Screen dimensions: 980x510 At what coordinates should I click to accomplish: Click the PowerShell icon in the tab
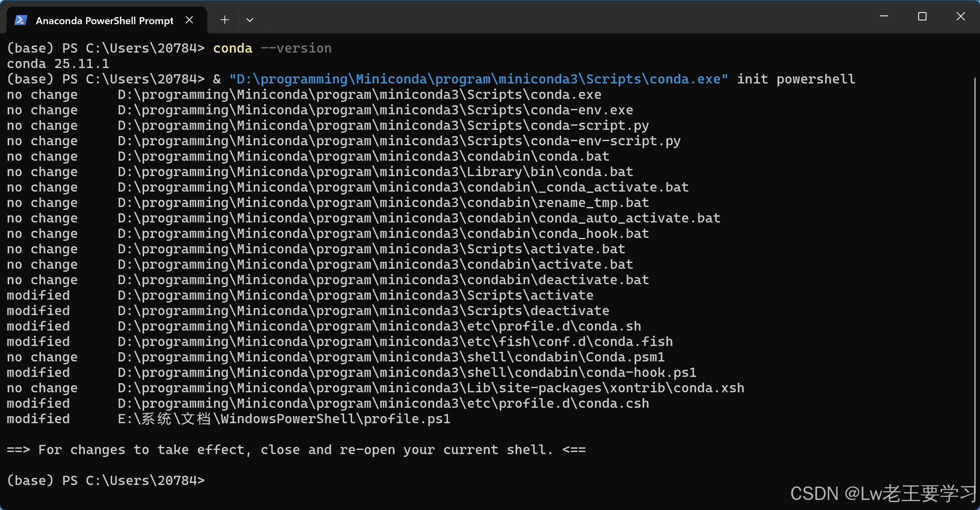[21, 20]
